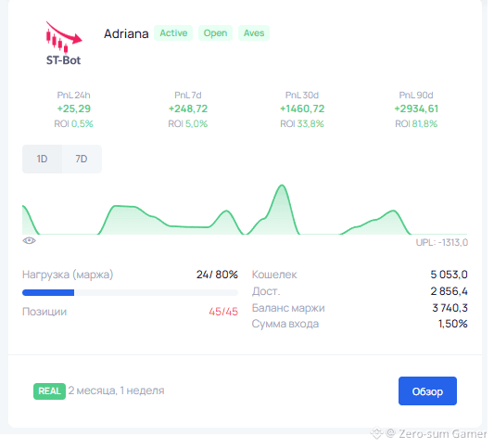494x448 pixels.
Task: Select PnL 90d value +2934,61
Action: [416, 109]
